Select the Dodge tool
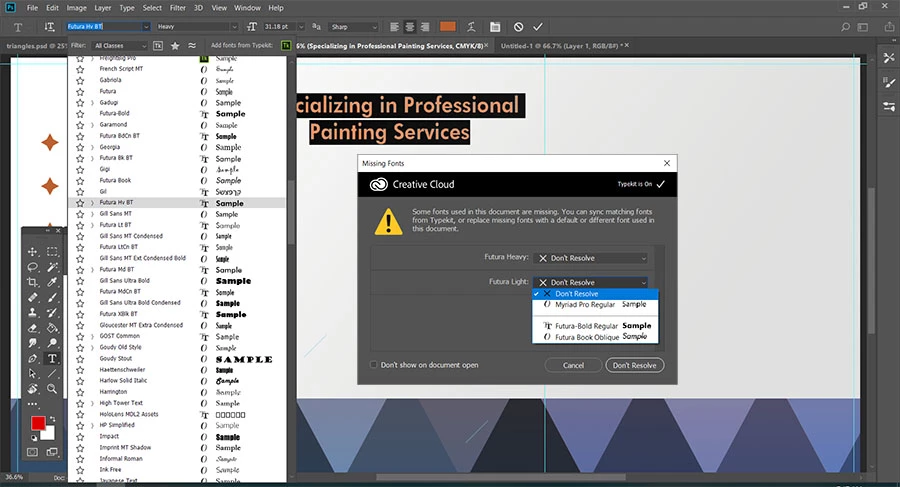 [52, 343]
